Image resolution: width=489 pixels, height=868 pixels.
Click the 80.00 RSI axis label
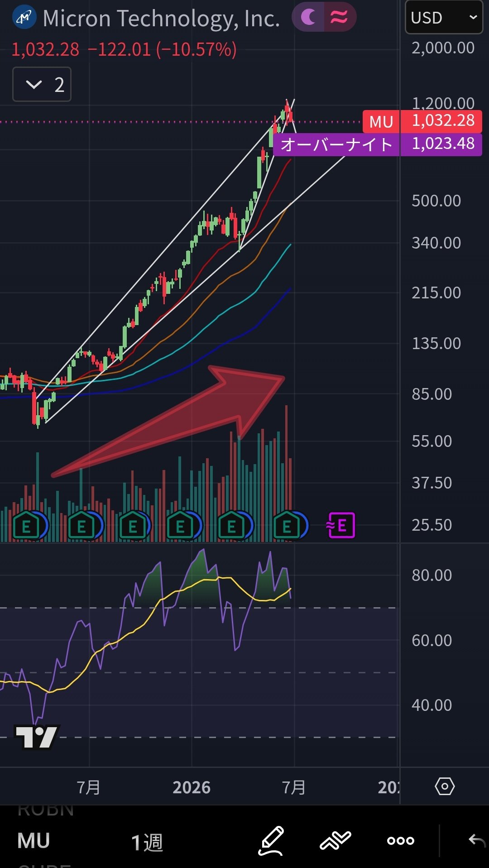click(431, 575)
